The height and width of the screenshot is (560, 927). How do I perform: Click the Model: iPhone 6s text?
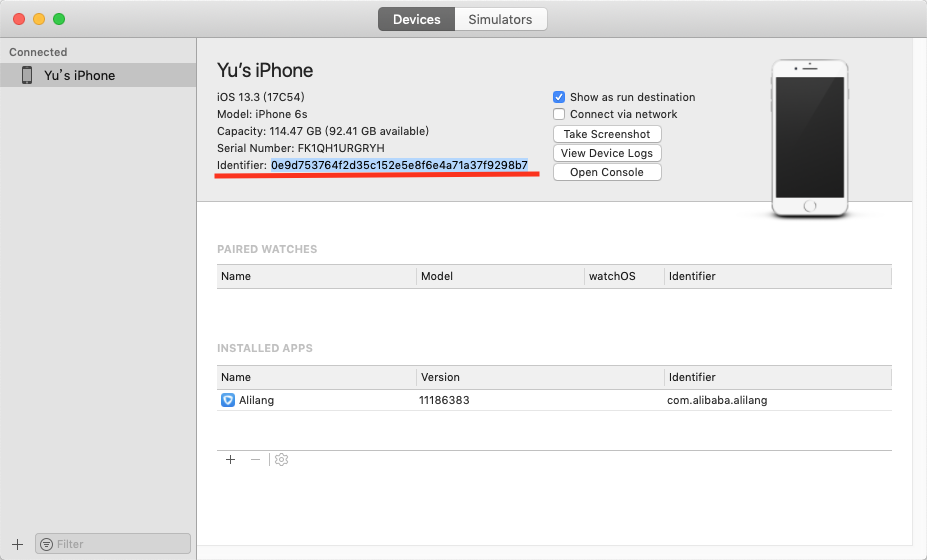[x=262, y=114]
